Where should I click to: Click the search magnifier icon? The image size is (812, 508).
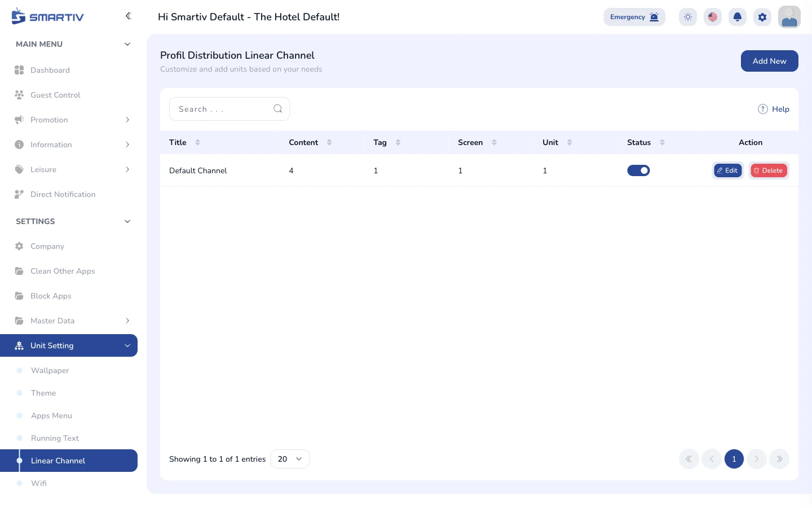tap(278, 109)
